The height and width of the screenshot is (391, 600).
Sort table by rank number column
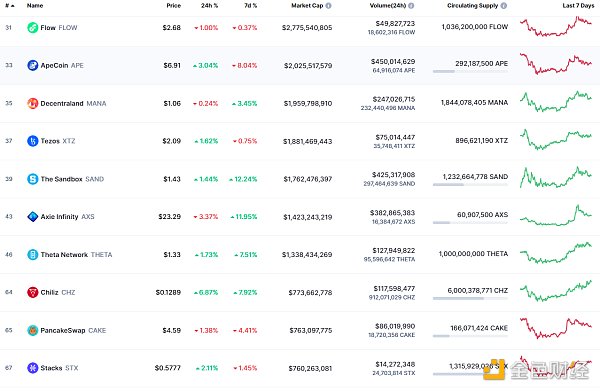[x=10, y=6]
